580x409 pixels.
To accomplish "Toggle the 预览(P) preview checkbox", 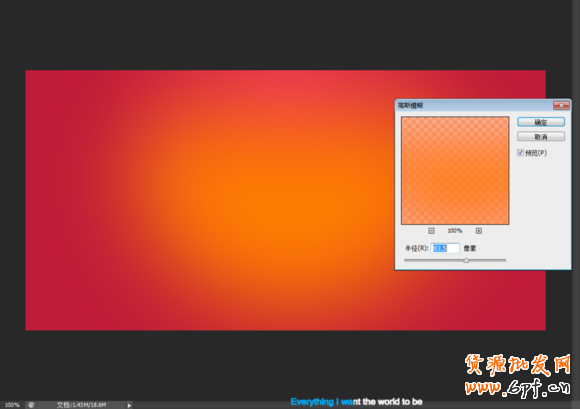I will pyautogui.click(x=520, y=153).
